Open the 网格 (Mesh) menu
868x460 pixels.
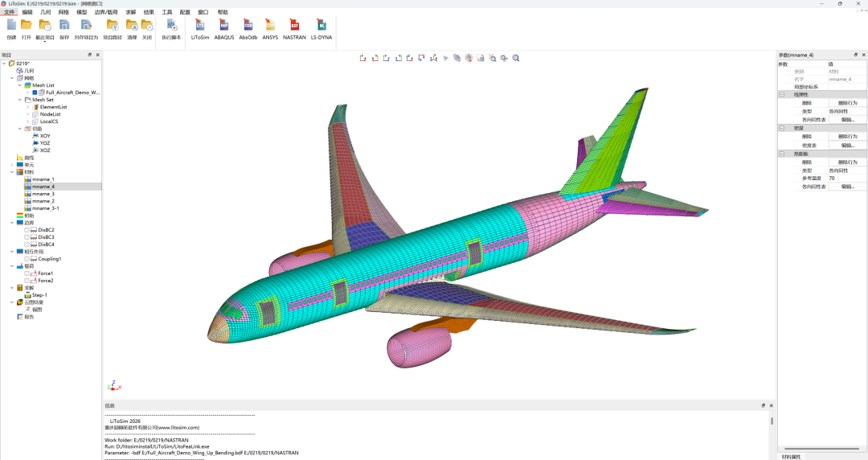63,12
